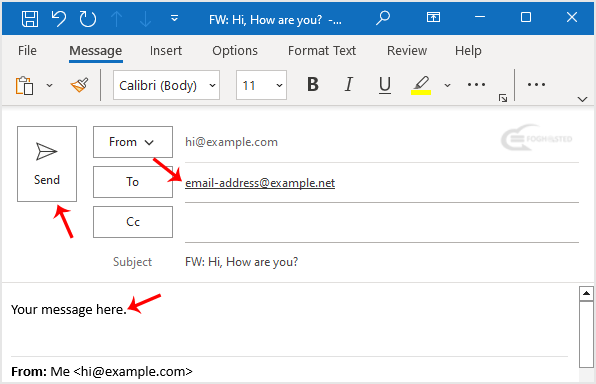Switch to the Insert tab
This screenshot has width=596, height=384.
click(166, 51)
